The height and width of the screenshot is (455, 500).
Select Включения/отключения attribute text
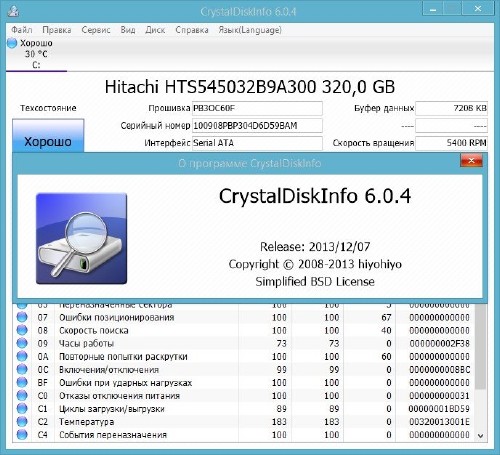coord(109,370)
